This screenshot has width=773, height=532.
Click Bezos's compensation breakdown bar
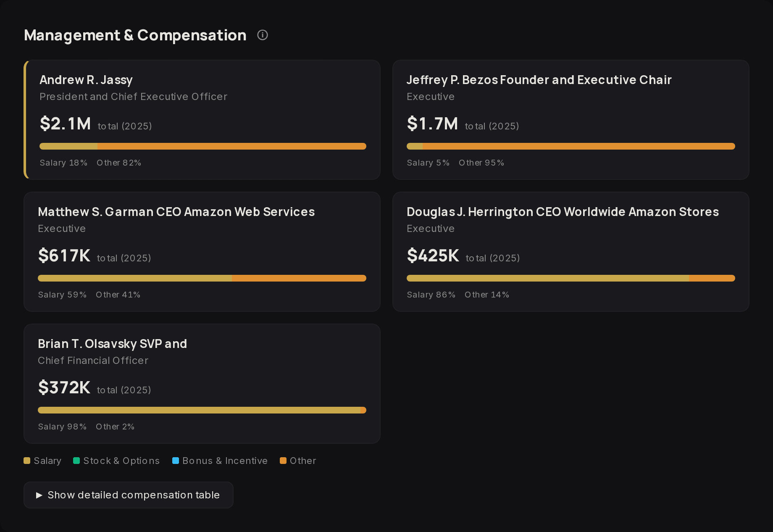(x=571, y=146)
